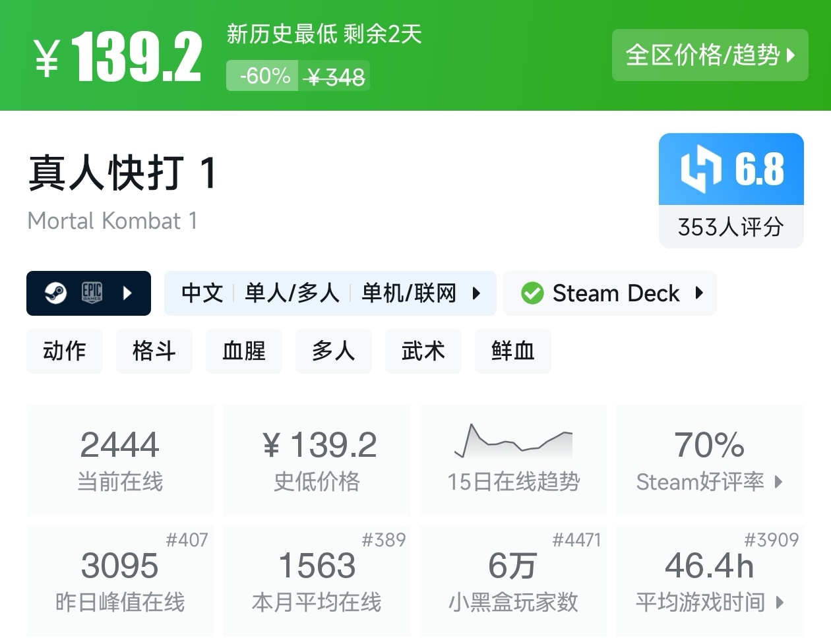
Task: Click the #389 rank label
Action: coord(384,540)
